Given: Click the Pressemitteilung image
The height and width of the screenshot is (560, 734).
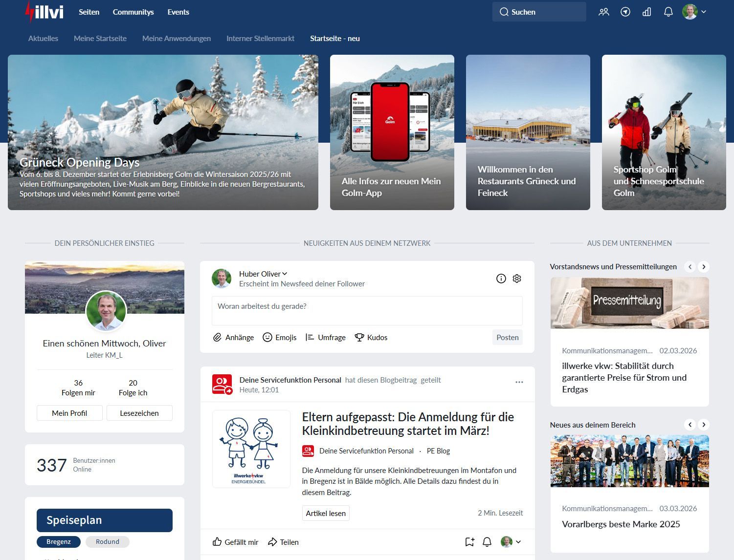Looking at the screenshot, I should (630, 303).
